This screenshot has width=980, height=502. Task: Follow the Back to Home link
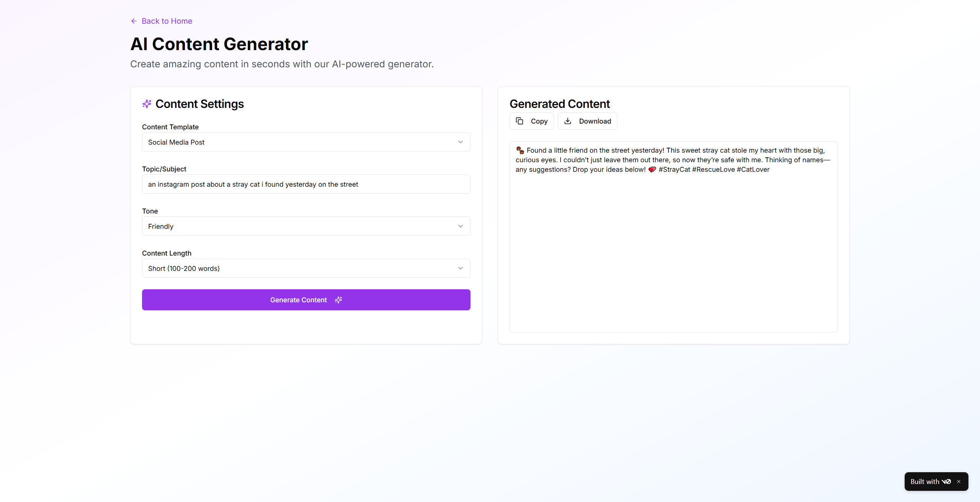click(167, 21)
